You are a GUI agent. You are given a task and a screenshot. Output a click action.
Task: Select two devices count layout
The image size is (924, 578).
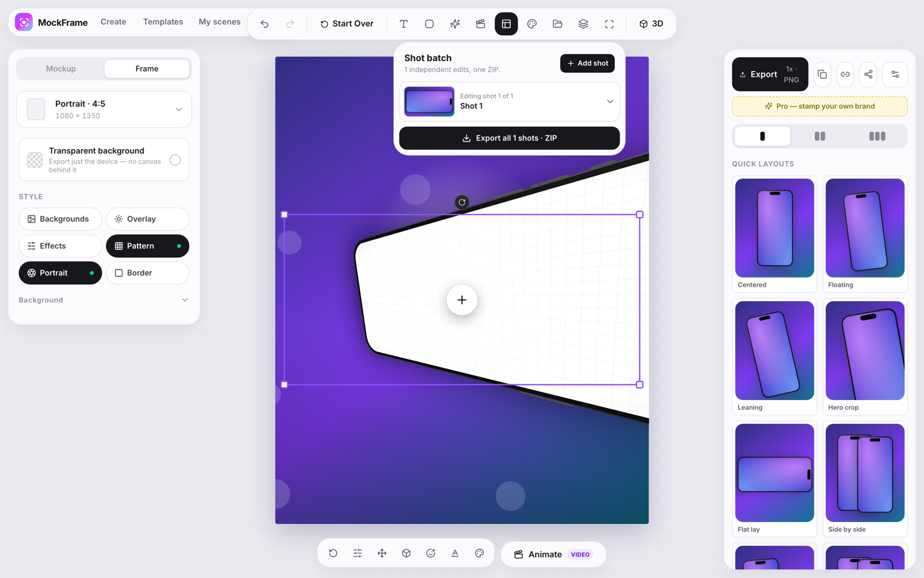click(x=819, y=136)
